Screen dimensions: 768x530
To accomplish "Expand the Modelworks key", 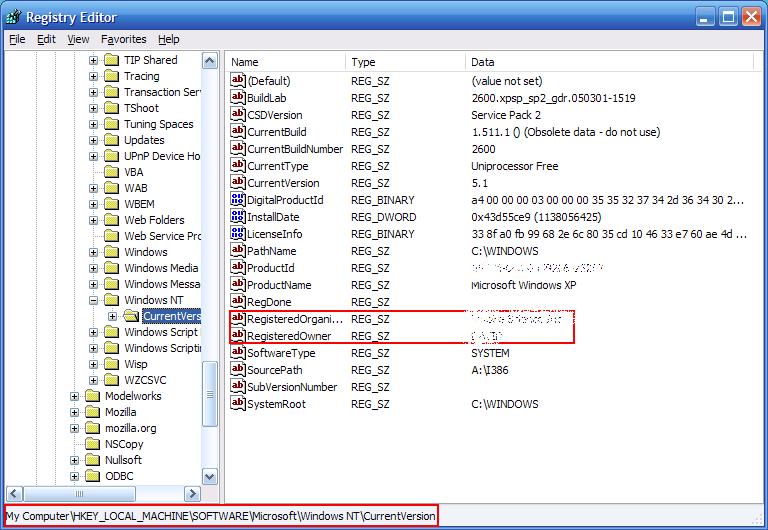I will point(74,396).
